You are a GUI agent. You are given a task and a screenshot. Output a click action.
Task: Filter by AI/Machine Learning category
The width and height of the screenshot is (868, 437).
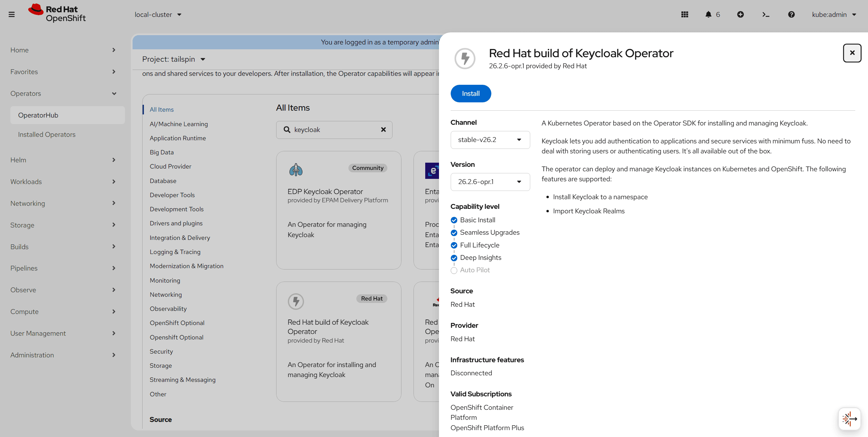pos(179,124)
